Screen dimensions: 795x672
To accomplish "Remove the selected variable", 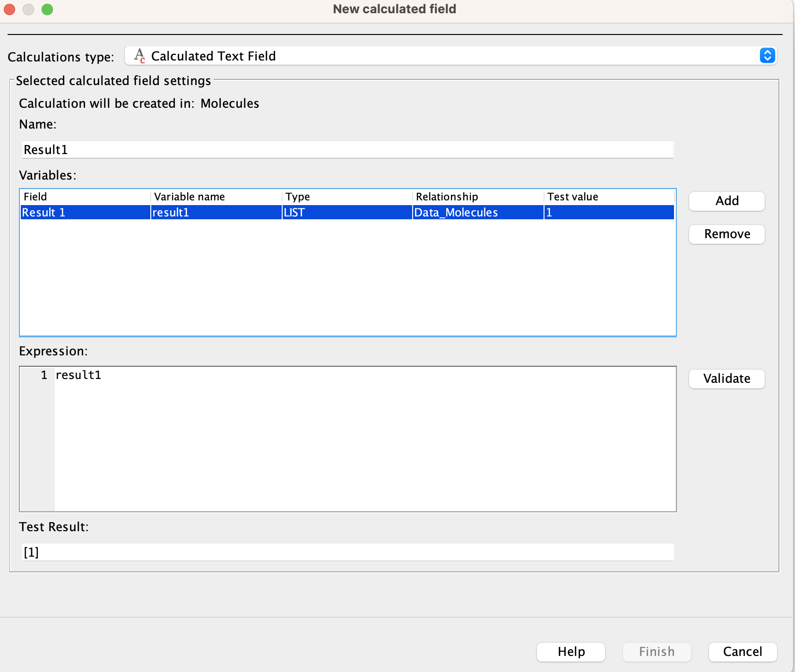I will [726, 234].
